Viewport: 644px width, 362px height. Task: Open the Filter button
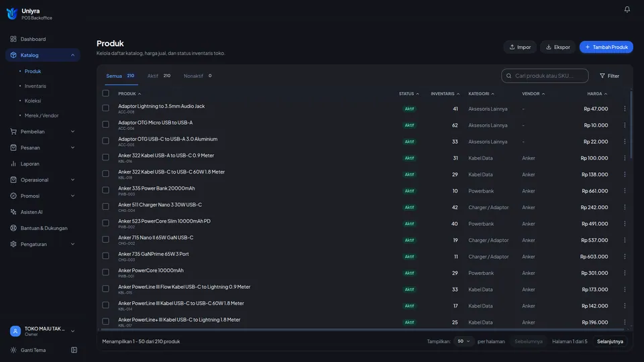click(x=610, y=76)
